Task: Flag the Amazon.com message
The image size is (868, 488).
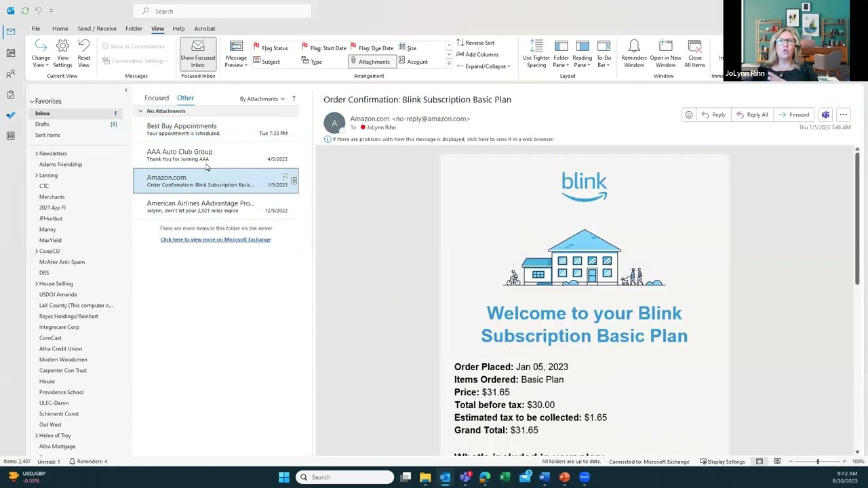Action: point(285,177)
